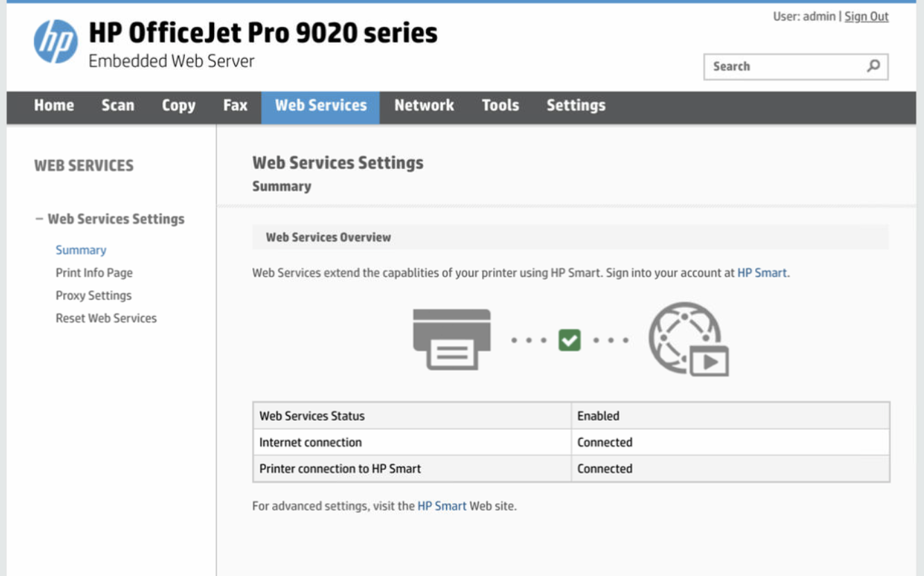Click the HP logo icon
This screenshot has height=576, width=924.
55,42
